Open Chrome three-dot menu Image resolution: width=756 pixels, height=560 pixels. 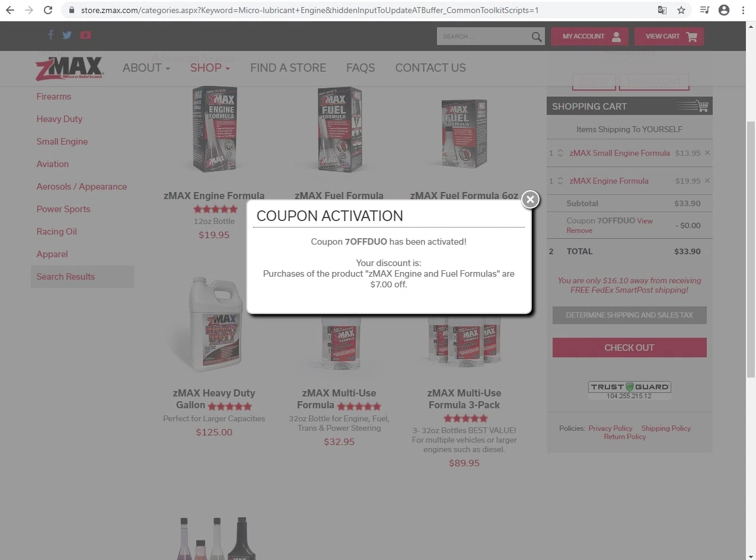(743, 10)
